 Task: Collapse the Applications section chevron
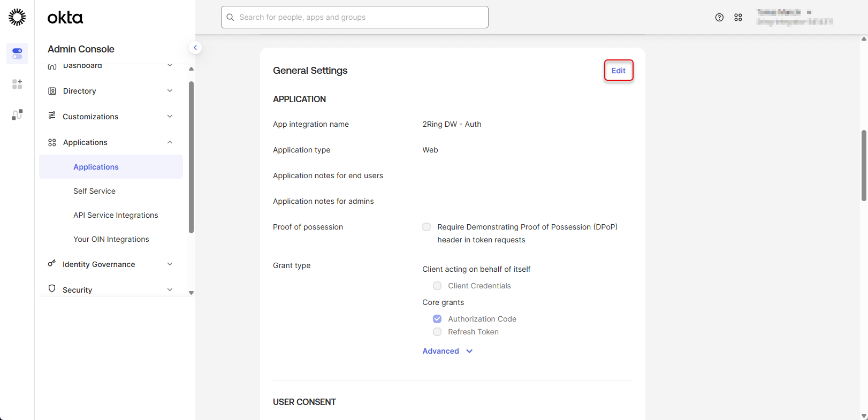[170, 142]
